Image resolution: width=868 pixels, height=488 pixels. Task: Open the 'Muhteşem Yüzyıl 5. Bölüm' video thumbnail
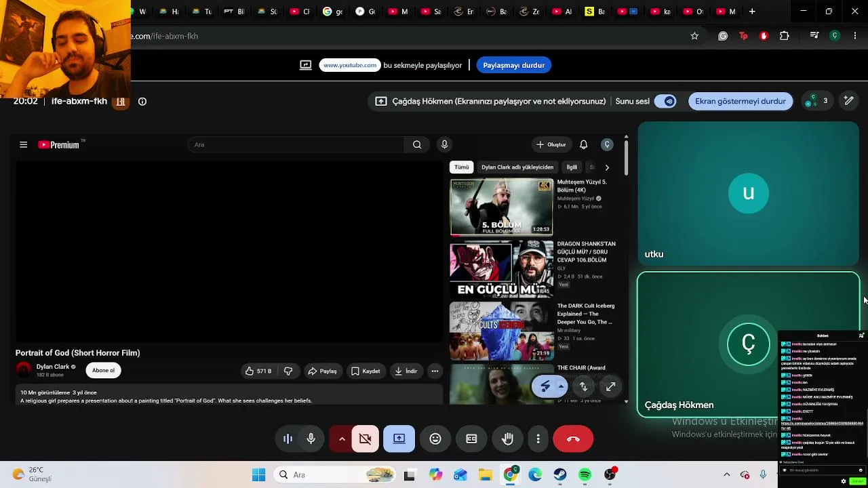click(501, 207)
